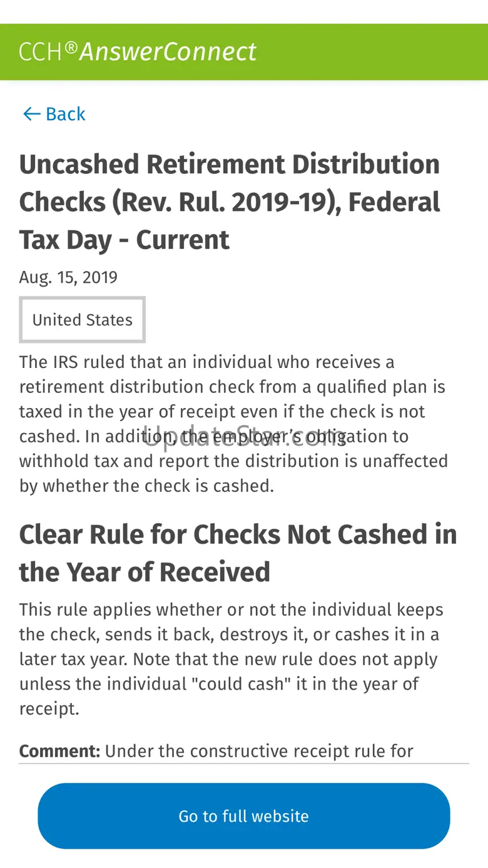The width and height of the screenshot is (488, 868).
Task: Select the "Clear Rule for Checks Not Cashed" heading
Action: click(x=238, y=534)
